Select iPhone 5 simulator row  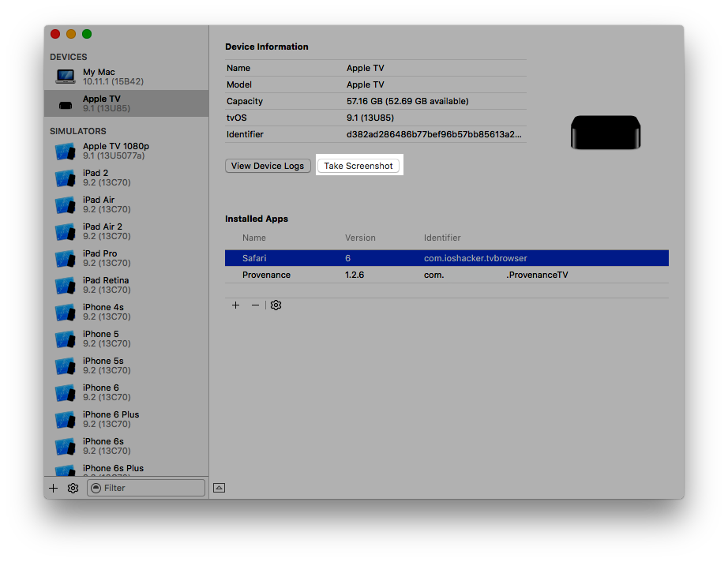pyautogui.click(x=126, y=339)
